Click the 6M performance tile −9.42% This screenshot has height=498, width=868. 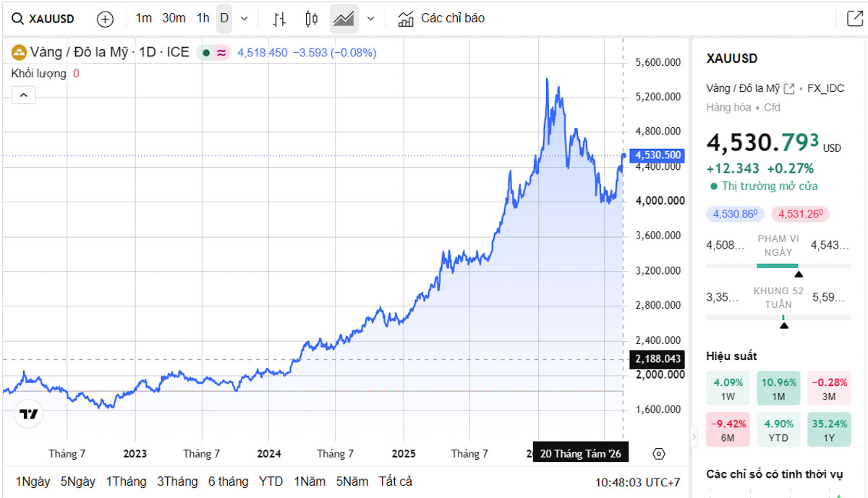click(728, 429)
